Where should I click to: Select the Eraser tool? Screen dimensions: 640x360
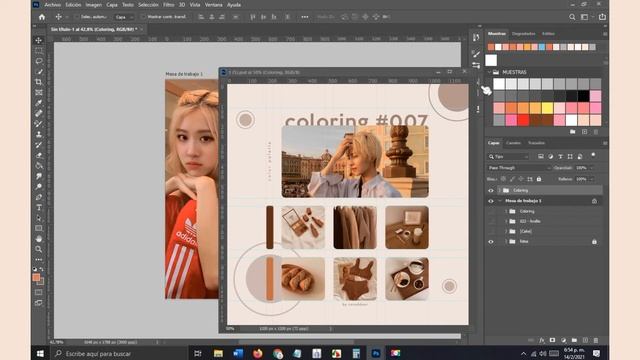coord(39,156)
